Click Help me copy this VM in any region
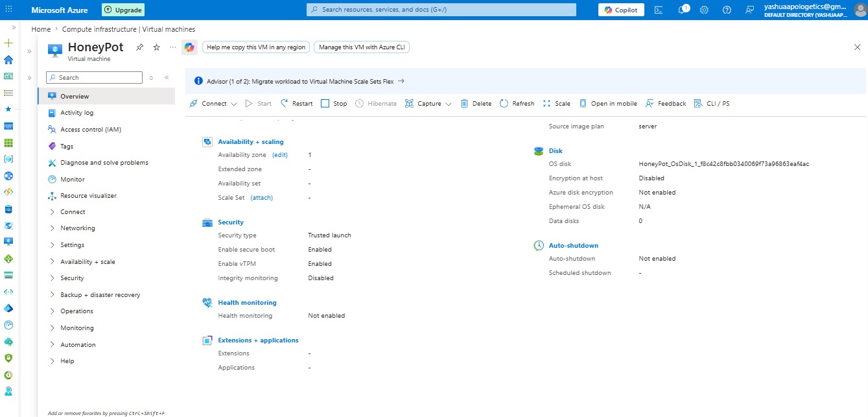The height and width of the screenshot is (417, 868). [x=256, y=47]
